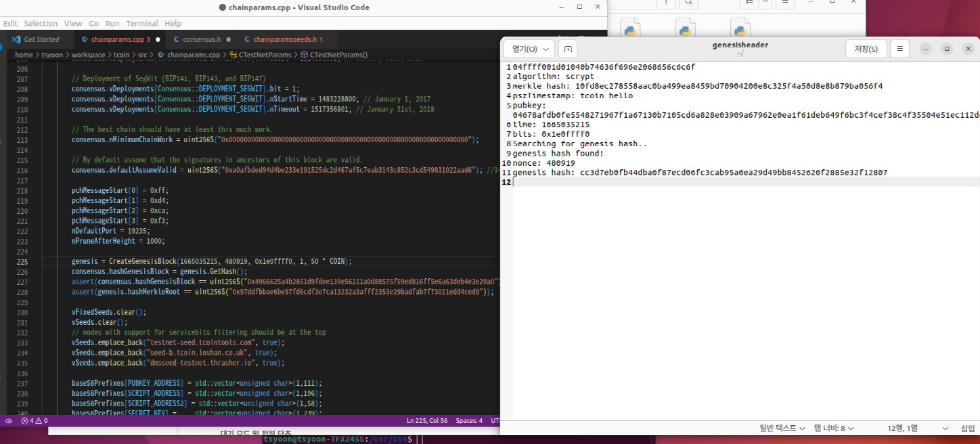Click the first Python file icon in Files
The height and width of the screenshot is (444, 980).
click(x=631, y=26)
